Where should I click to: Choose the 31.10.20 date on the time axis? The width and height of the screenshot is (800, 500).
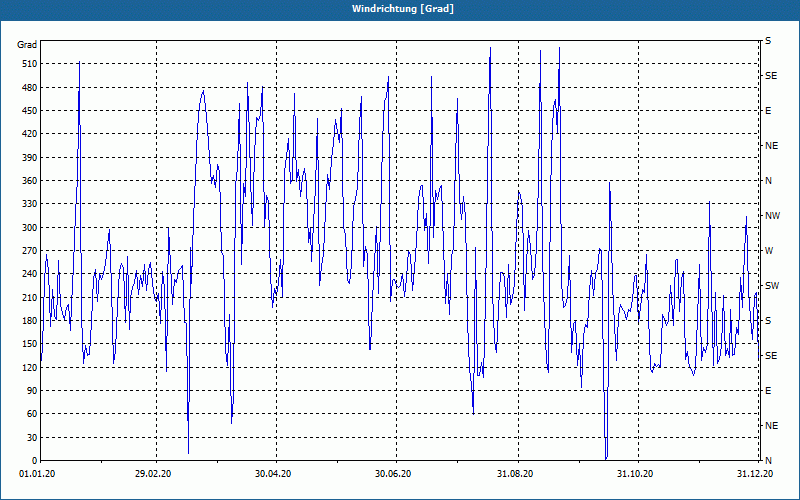coord(635,474)
